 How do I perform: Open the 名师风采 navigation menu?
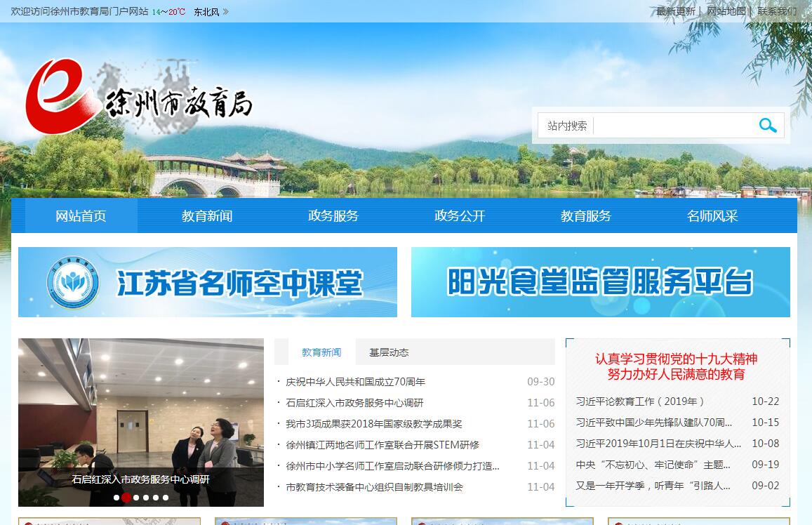pyautogui.click(x=712, y=216)
